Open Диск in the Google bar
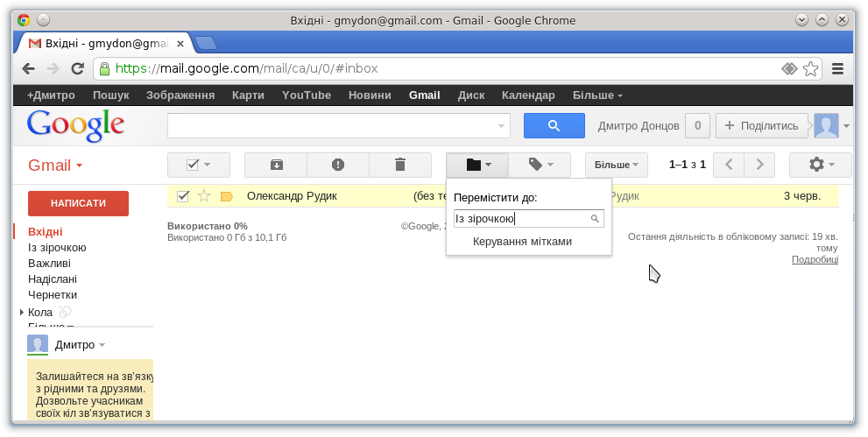 (x=471, y=95)
